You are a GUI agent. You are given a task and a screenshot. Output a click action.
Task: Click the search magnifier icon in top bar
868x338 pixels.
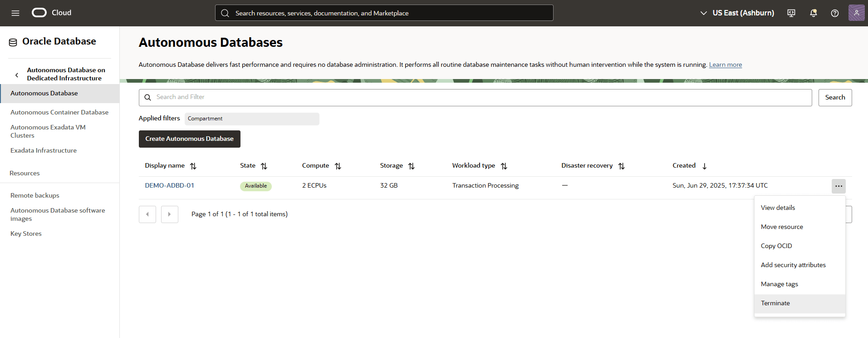point(225,13)
